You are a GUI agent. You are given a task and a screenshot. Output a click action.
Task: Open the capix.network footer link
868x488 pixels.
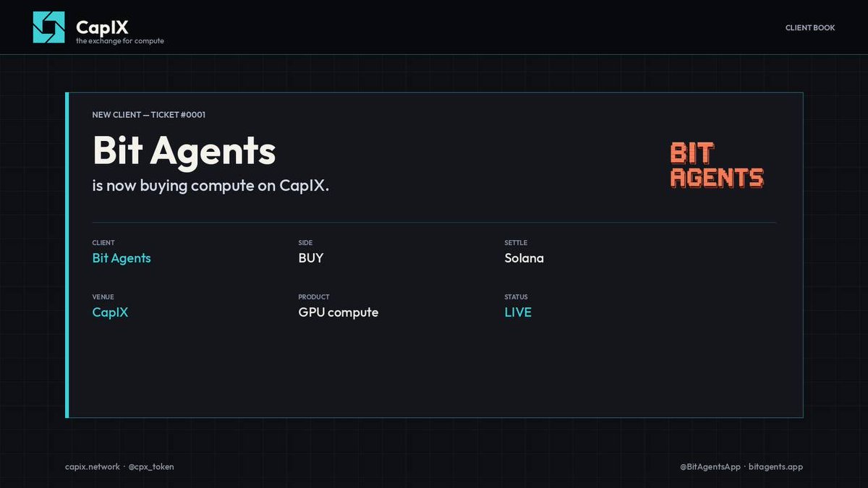point(93,467)
